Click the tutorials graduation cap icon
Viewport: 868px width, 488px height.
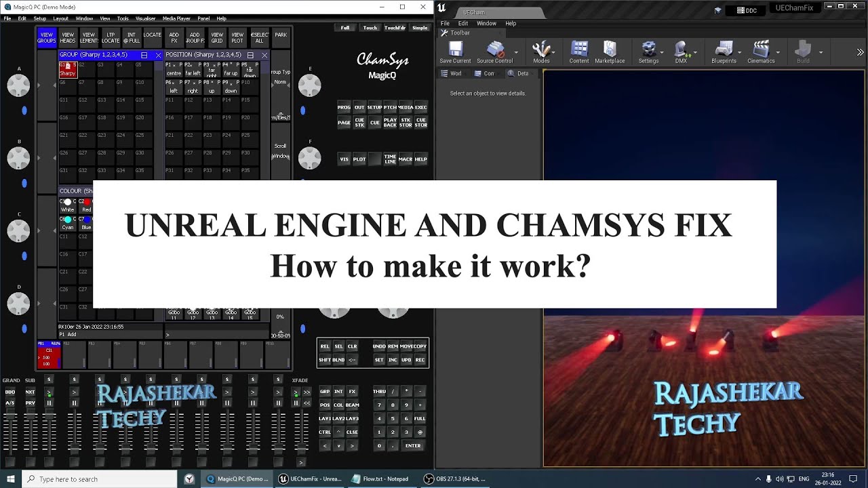click(x=718, y=10)
